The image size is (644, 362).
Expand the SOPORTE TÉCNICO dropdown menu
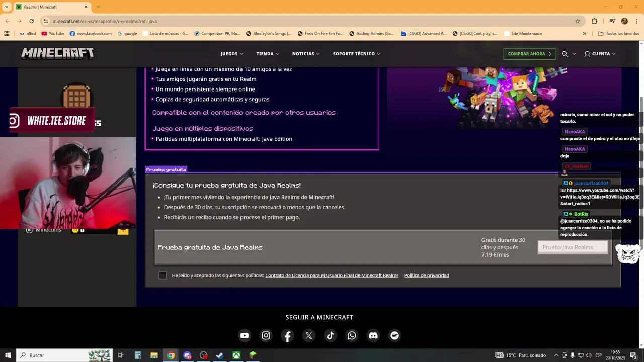(x=357, y=54)
